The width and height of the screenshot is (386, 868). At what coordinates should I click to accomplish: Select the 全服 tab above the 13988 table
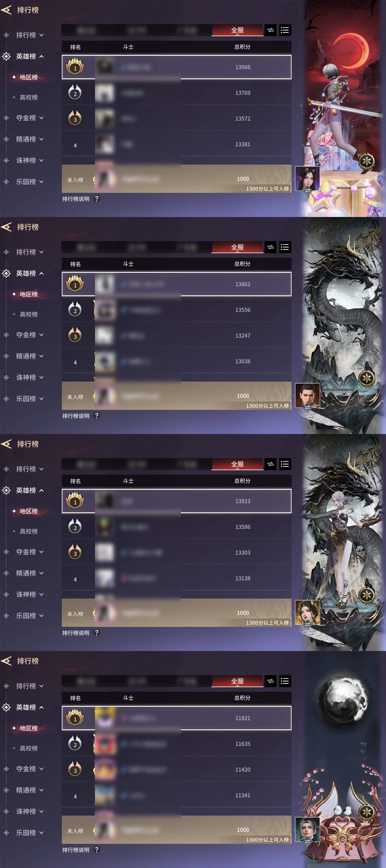tap(237, 30)
